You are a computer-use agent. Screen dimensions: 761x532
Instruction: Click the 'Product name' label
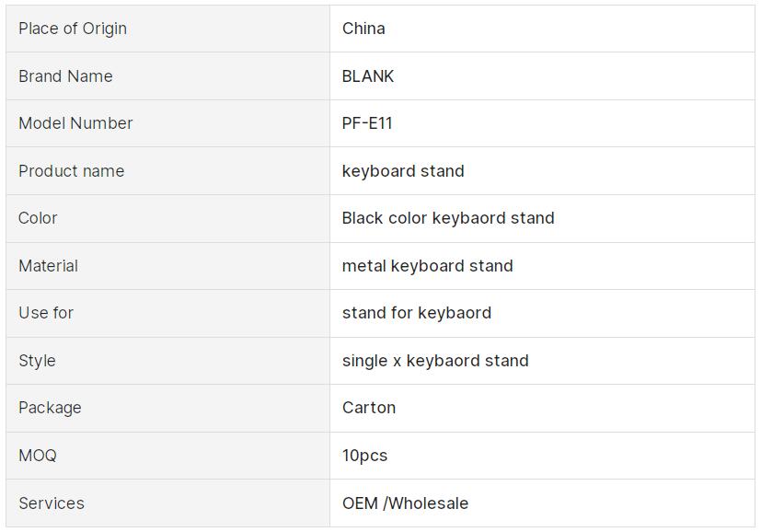(x=71, y=171)
